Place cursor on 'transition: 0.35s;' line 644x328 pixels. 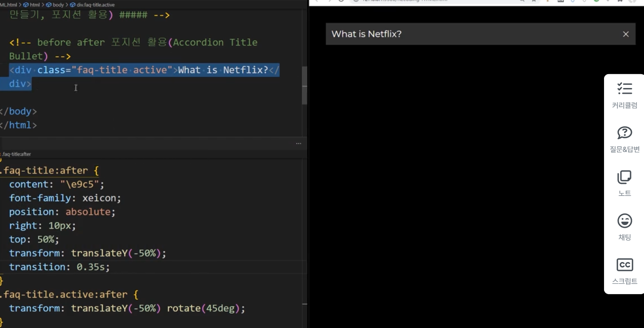[x=60, y=267]
